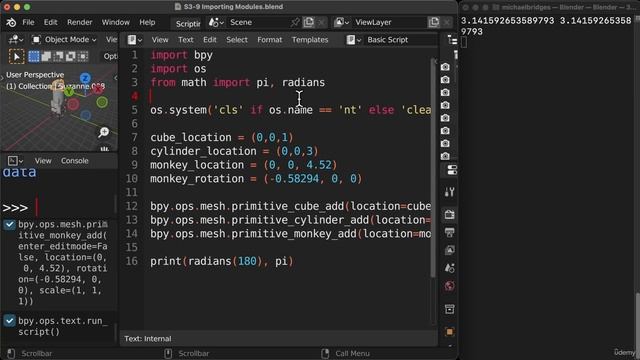Open the console editor type dropdown

15,161
